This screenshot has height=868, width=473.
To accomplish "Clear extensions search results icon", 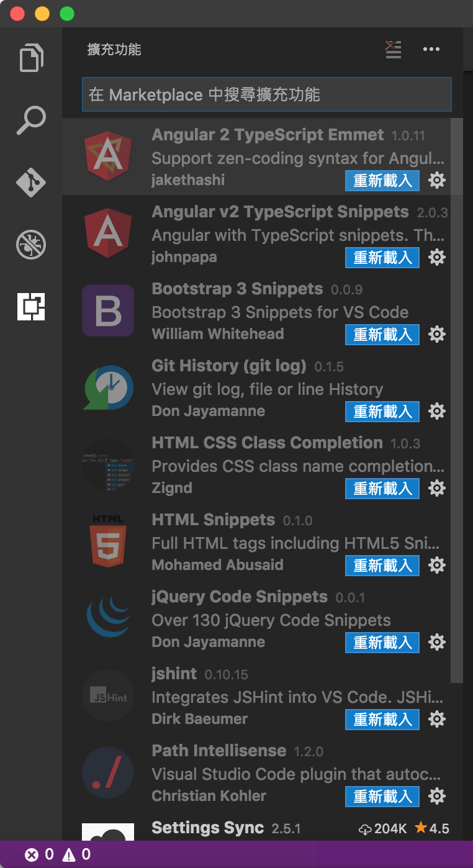I will [x=393, y=50].
